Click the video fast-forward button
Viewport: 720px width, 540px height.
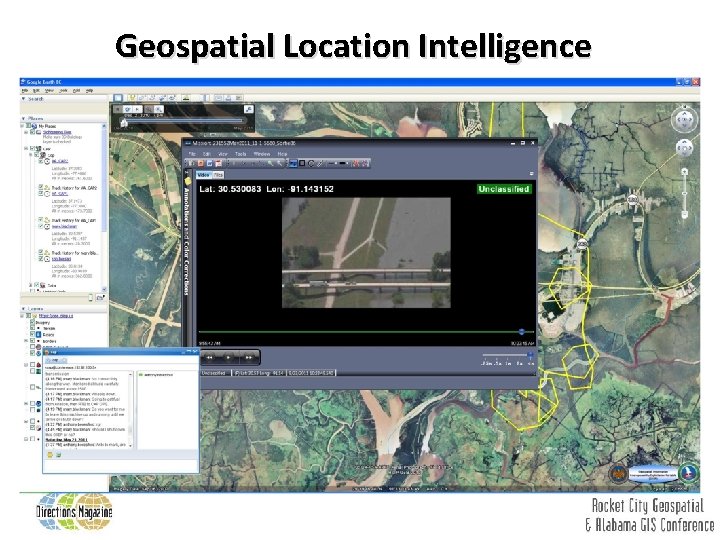tap(248, 357)
